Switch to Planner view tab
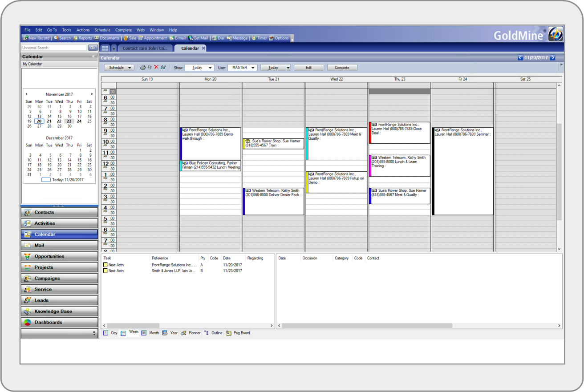Screen dimensions: 584x392 click(x=191, y=333)
